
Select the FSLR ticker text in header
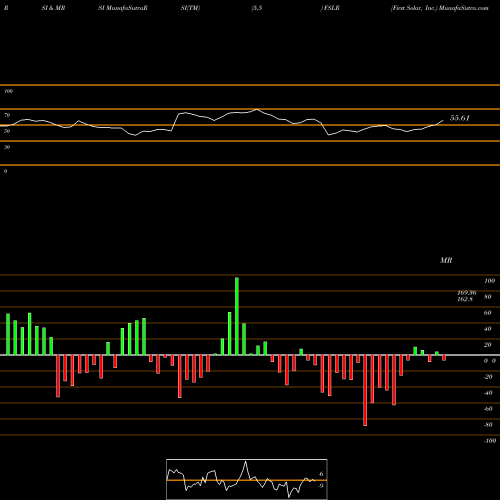click(x=332, y=8)
